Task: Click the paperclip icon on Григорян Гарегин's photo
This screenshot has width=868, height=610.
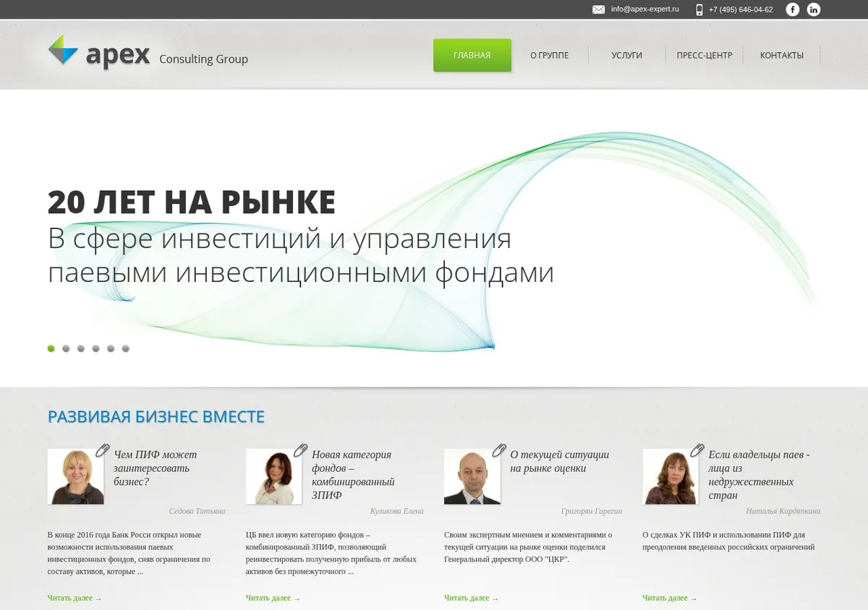Action: [x=499, y=450]
